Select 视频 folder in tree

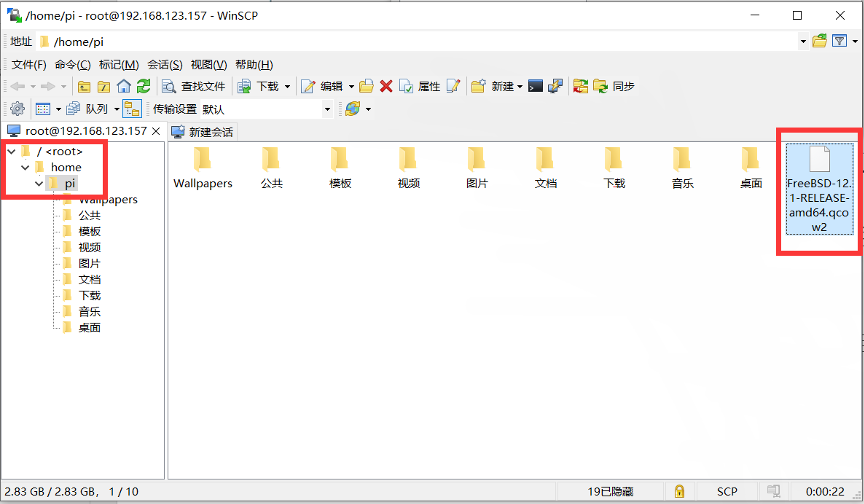coord(89,247)
